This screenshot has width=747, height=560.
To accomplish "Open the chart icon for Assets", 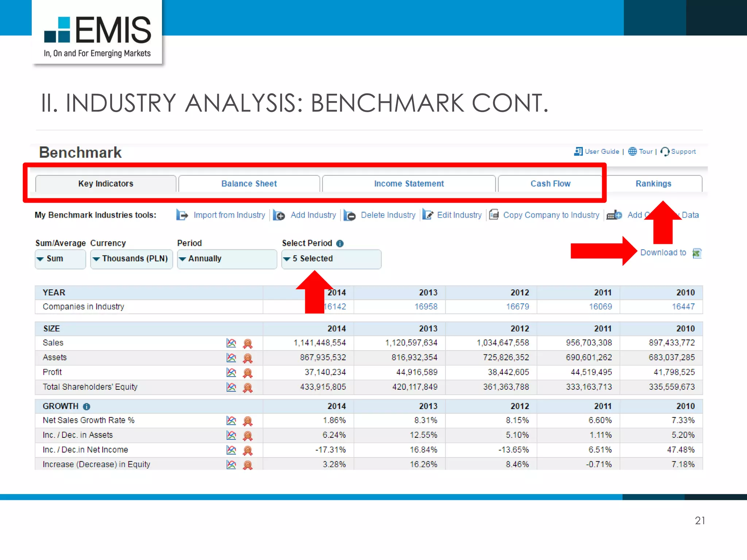I will (231, 358).
